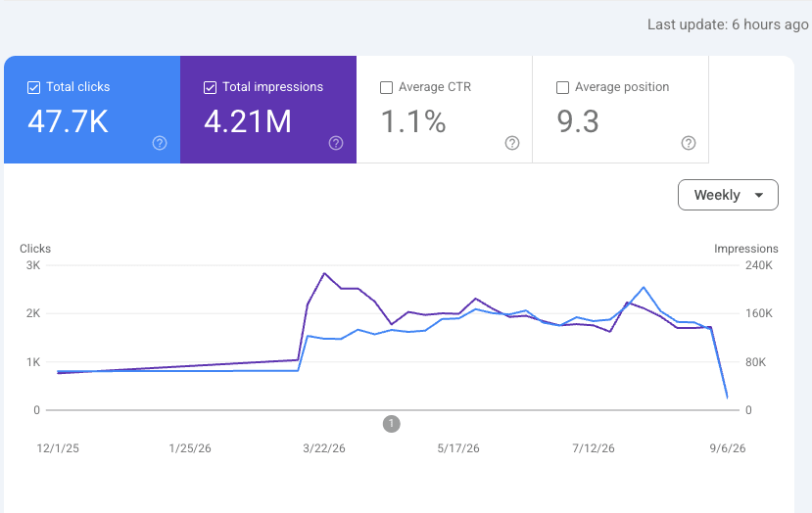Click the 47.7K total clicks value
The height and width of the screenshot is (513, 812).
(x=69, y=121)
